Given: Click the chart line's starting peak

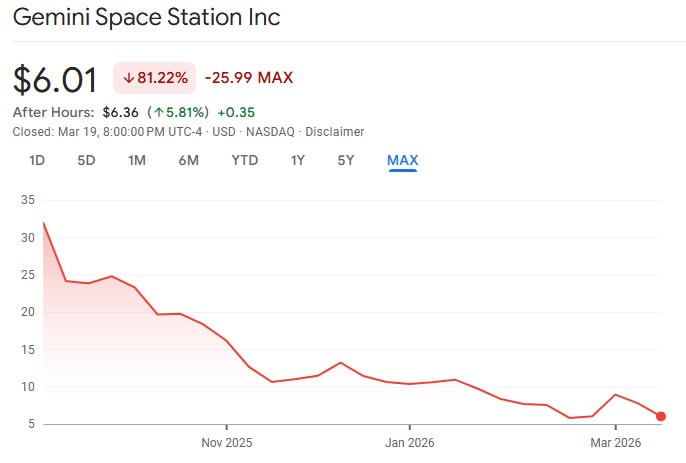Looking at the screenshot, I should [x=43, y=223].
